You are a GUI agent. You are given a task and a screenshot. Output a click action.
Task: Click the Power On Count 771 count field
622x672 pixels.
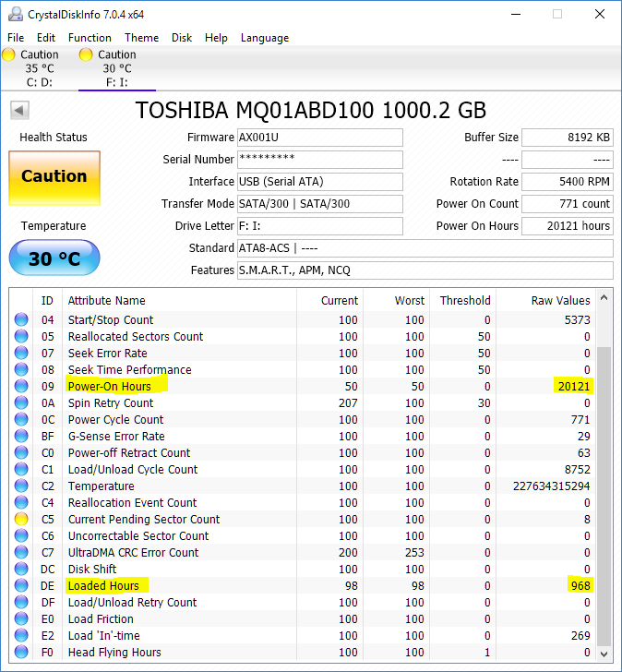tap(568, 204)
